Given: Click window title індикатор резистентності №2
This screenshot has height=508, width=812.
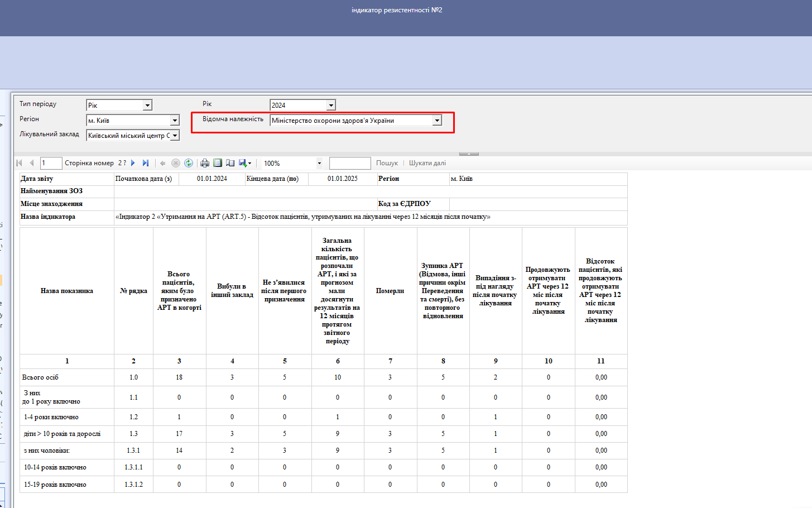Looking at the screenshot, I should pyautogui.click(x=397, y=10).
